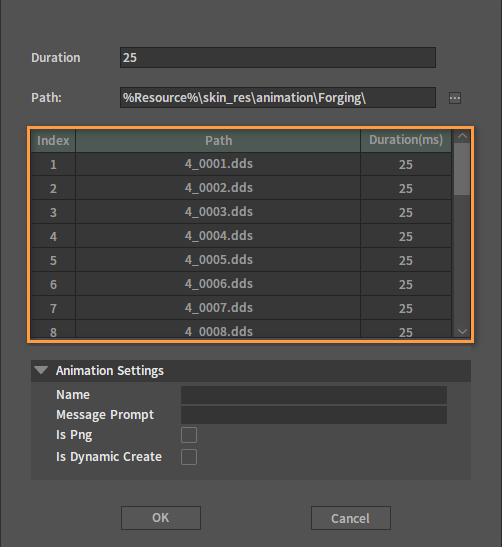Click the scroll down arrow of the table
The image size is (502, 547).
462,331
